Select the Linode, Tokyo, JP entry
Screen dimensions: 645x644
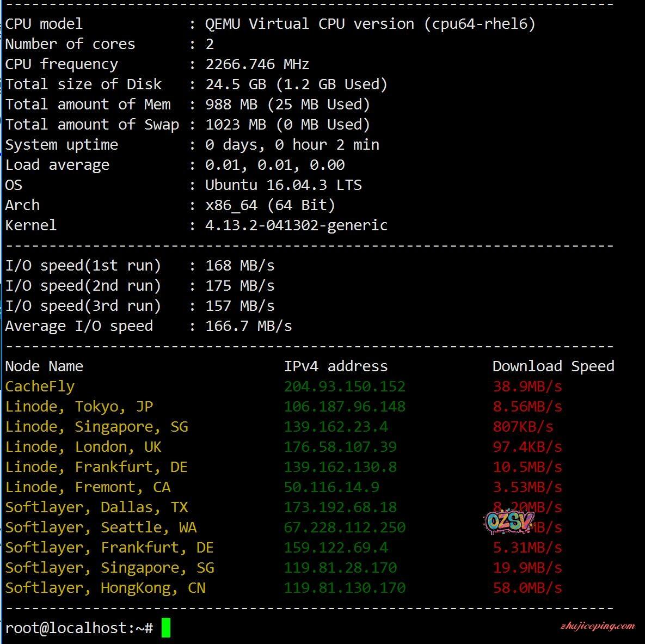(79, 407)
